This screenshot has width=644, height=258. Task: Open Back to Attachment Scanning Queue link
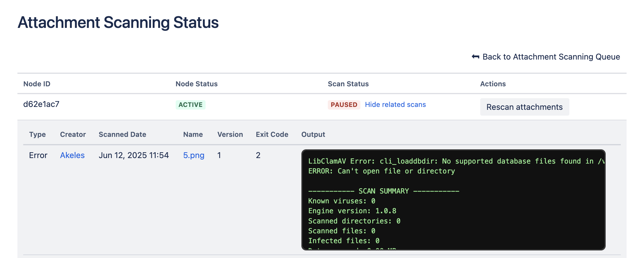pyautogui.click(x=551, y=57)
